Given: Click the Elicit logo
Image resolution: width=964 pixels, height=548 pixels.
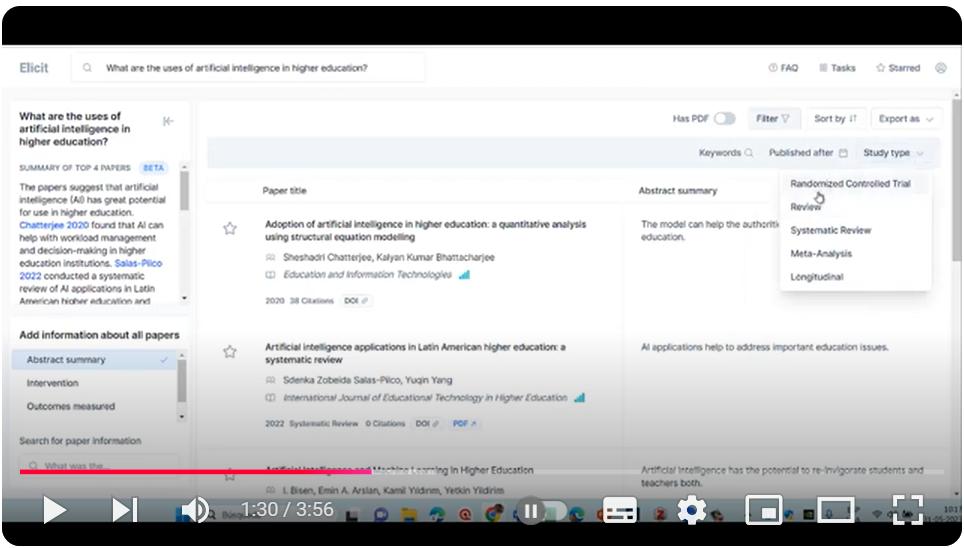Looking at the screenshot, I should [34, 68].
